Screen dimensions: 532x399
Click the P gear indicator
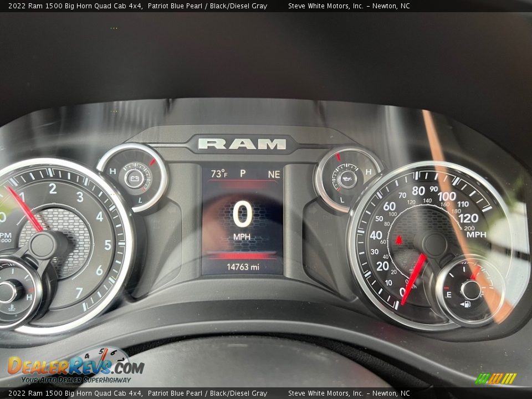pyautogui.click(x=243, y=173)
